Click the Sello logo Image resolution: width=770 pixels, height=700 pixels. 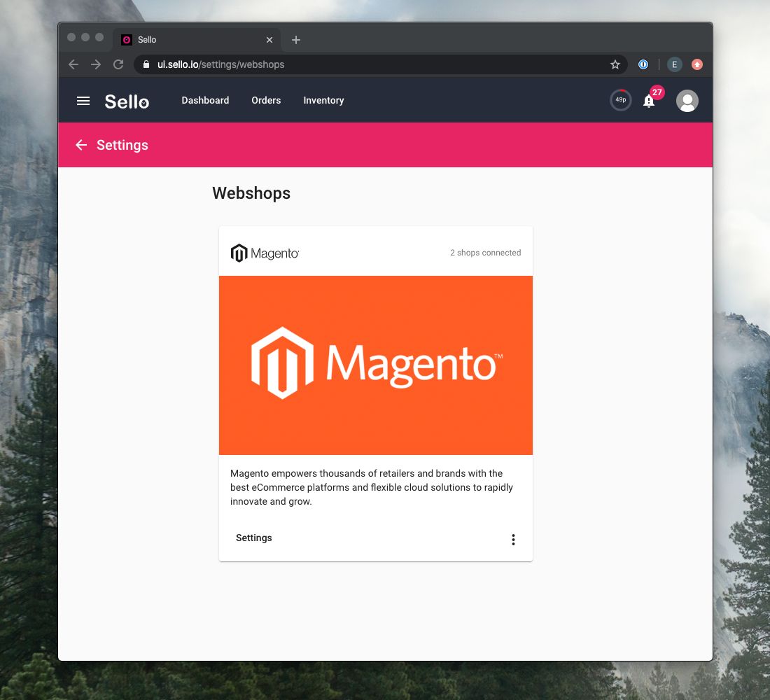(127, 101)
